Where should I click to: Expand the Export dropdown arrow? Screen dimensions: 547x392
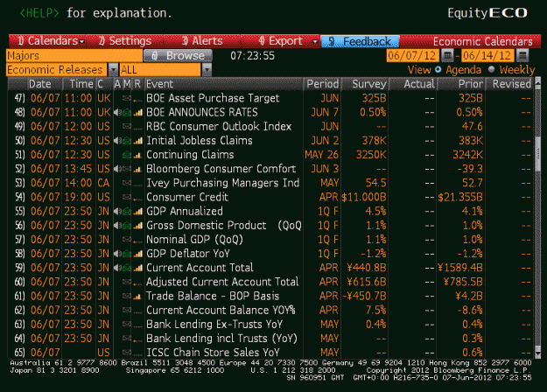(x=315, y=41)
